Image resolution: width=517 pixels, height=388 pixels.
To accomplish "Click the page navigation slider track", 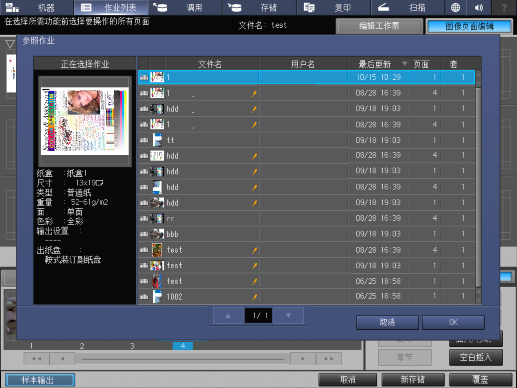I will [x=183, y=359].
